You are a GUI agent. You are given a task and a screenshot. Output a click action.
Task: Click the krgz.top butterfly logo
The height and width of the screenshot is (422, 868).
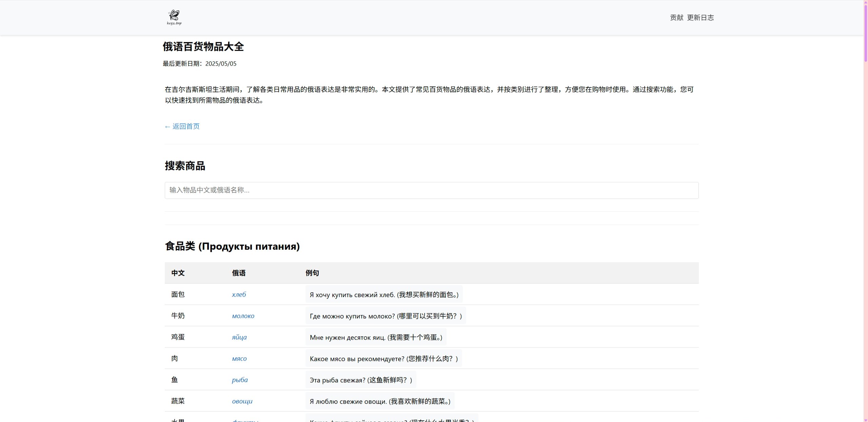(x=174, y=17)
